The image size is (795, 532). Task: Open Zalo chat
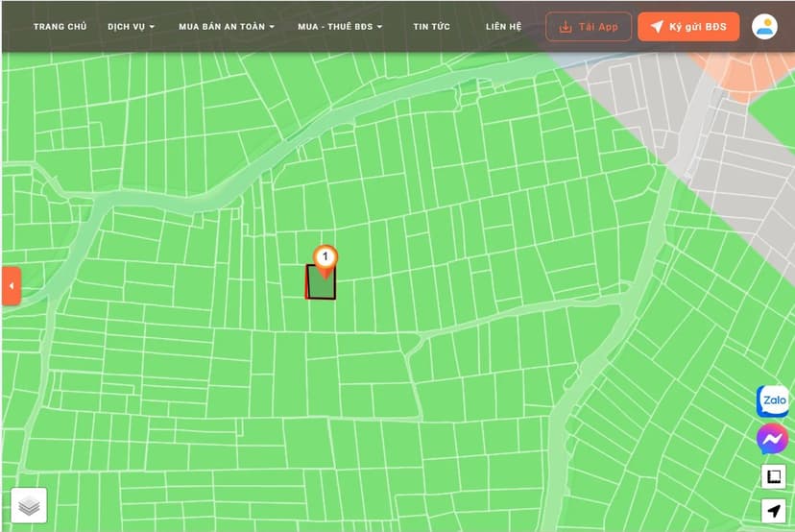coord(773,401)
